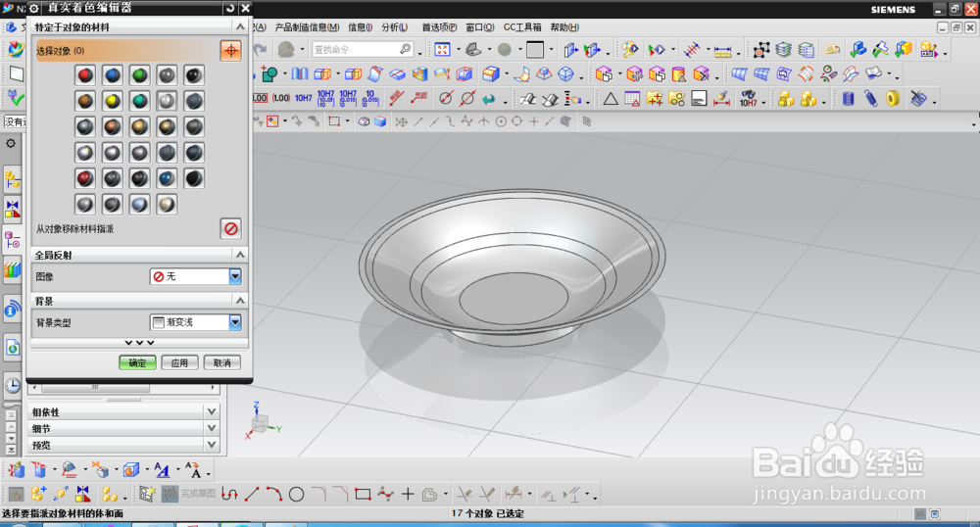Open the reuse library books sidebar tab
Screen dimensions: 980x527
[13, 271]
